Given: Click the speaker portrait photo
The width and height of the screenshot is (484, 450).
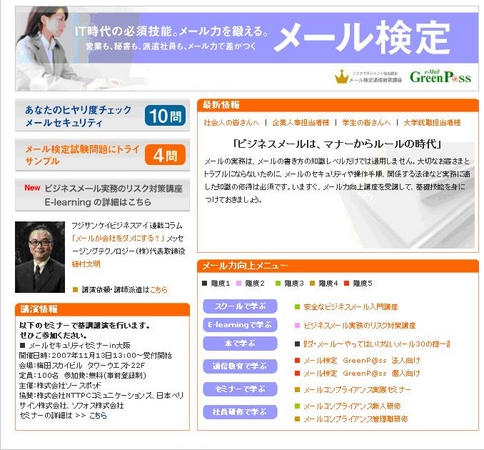Looking at the screenshot, I should pos(40,257).
